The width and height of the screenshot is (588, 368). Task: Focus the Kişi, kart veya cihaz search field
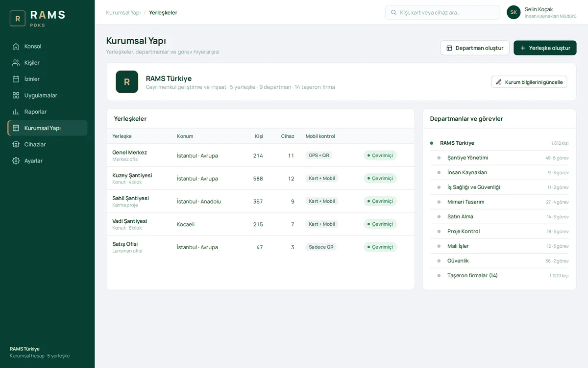click(x=442, y=12)
